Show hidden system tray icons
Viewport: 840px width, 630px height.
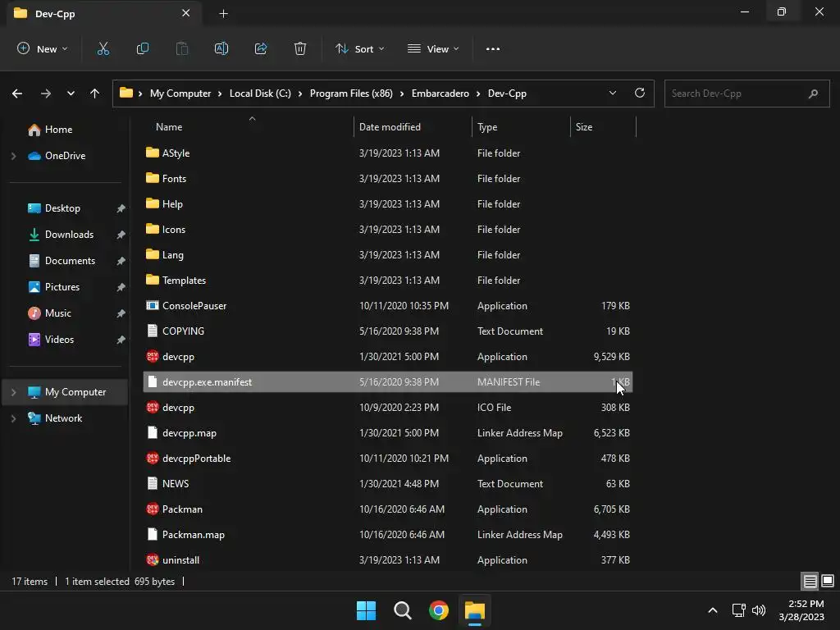click(x=713, y=610)
